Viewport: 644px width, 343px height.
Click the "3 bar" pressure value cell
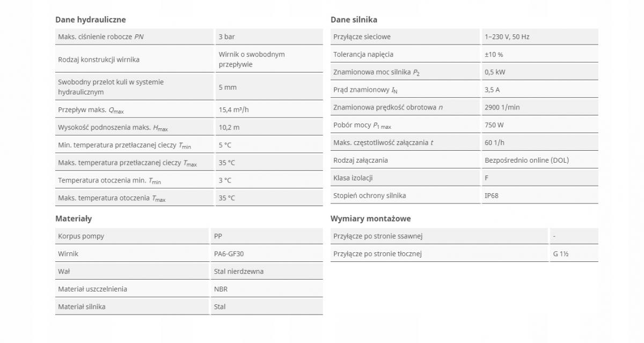click(226, 37)
